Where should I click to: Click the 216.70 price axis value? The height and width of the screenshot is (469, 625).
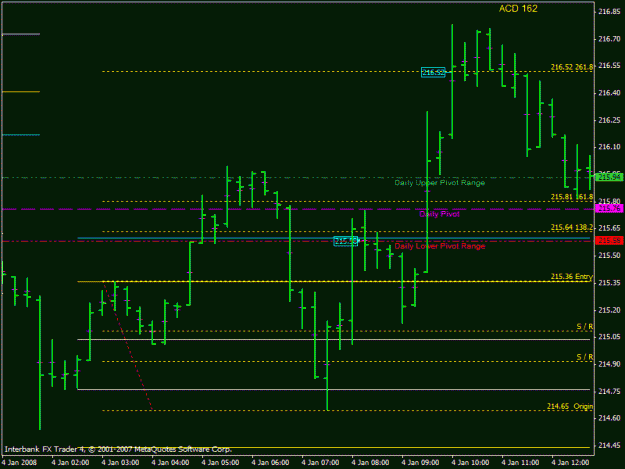pyautogui.click(x=609, y=39)
